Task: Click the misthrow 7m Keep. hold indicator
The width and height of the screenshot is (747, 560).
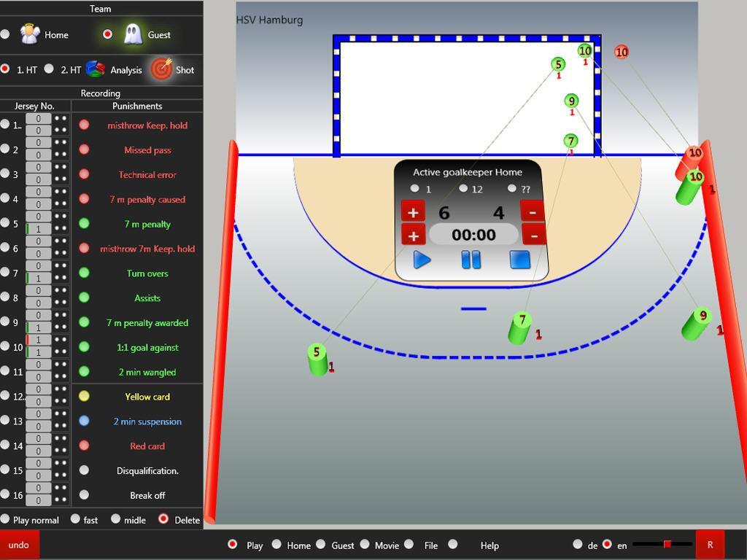Action: (85, 248)
